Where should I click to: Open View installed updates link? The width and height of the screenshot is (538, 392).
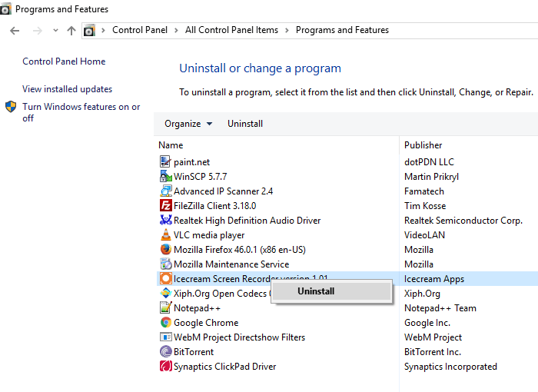[68, 89]
